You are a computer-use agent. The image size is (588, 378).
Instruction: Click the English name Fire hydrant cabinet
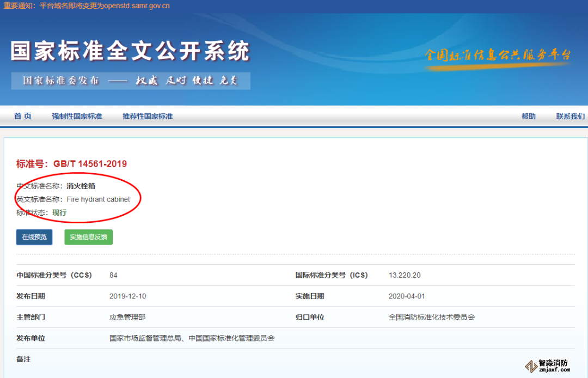(98, 199)
